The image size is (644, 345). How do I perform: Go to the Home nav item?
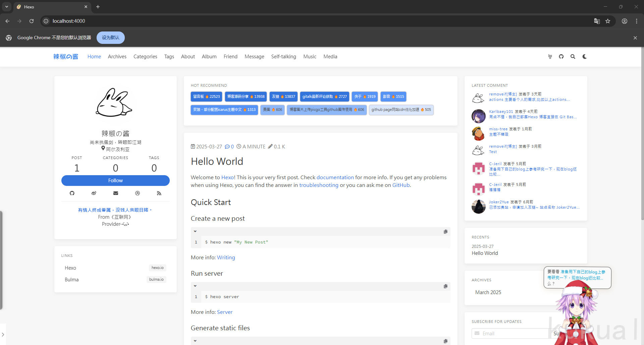tap(94, 57)
